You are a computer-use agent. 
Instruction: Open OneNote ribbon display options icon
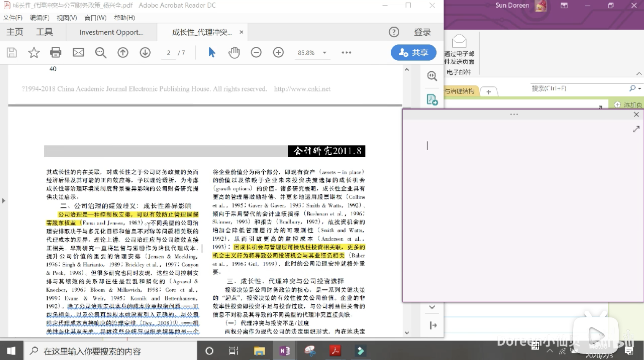(x=564, y=5)
